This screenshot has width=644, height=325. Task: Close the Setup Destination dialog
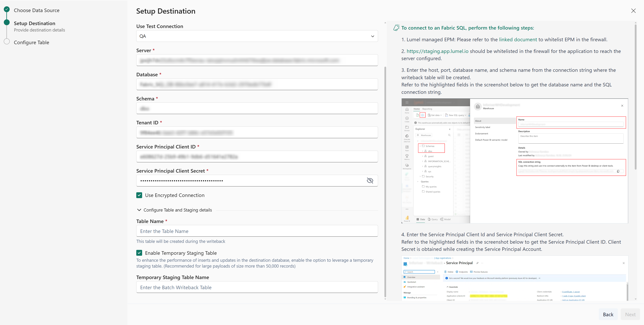pyautogui.click(x=633, y=11)
